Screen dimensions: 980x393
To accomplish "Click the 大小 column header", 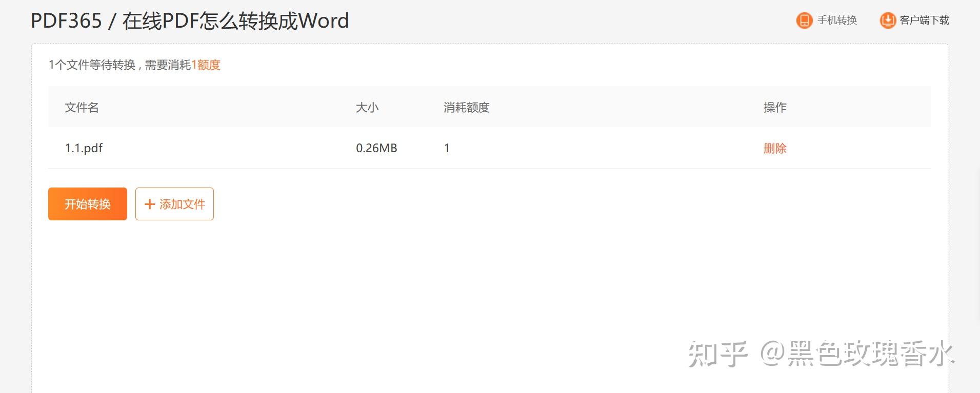I will click(x=367, y=107).
